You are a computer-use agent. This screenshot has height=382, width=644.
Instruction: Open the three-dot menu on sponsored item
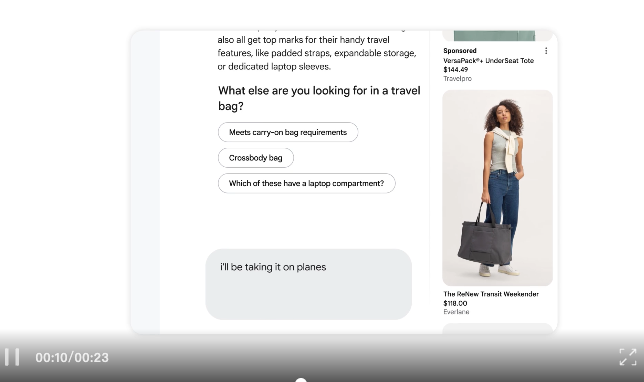pos(546,51)
